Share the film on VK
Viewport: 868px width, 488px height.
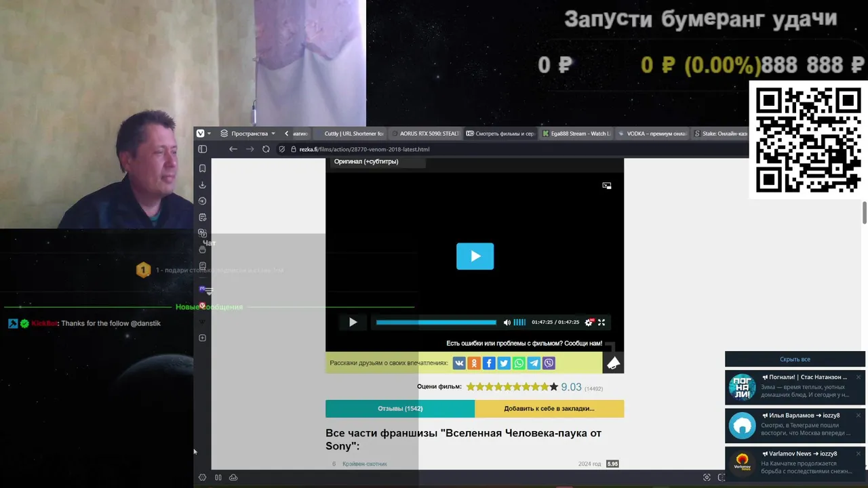pos(459,363)
